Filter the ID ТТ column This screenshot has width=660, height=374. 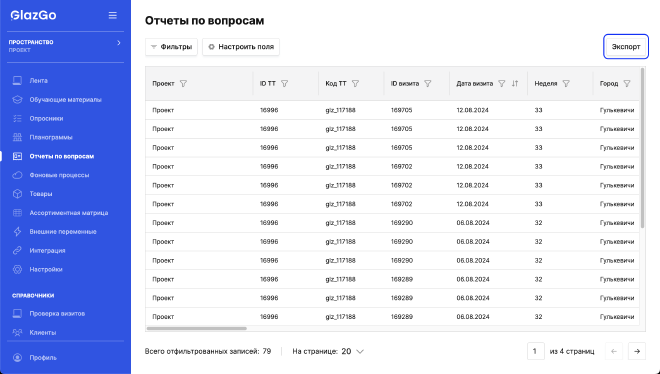coord(285,84)
